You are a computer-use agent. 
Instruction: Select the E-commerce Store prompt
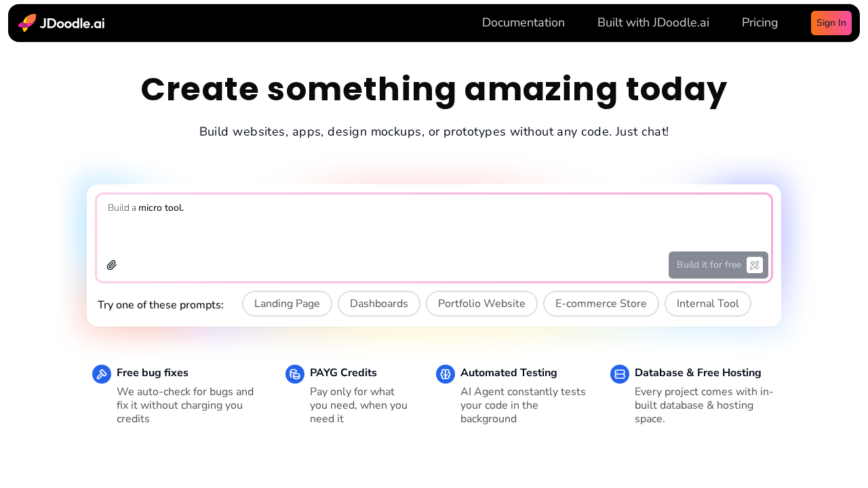tap(601, 303)
